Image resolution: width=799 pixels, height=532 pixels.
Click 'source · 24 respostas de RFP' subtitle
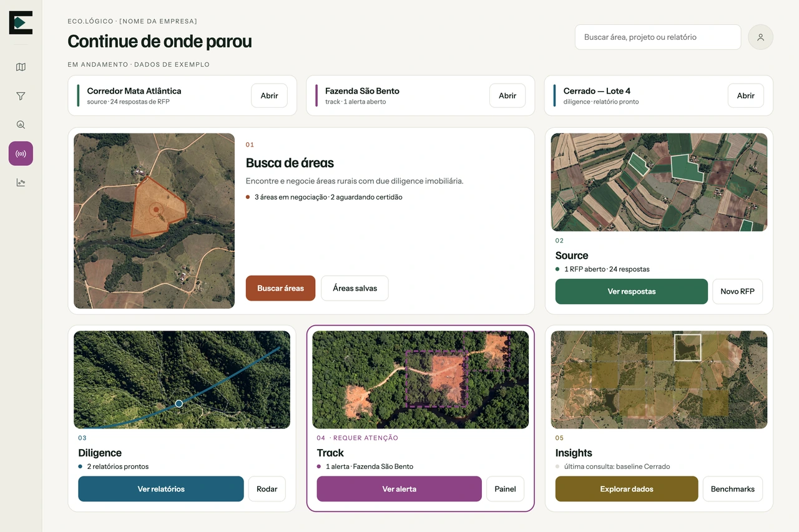129,102
